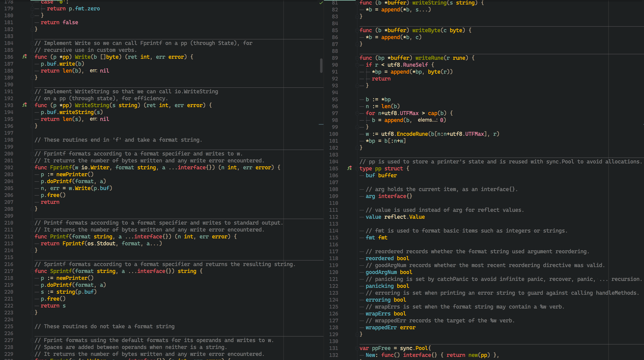Collapse the Printf function at line 212
This screenshot has width=644, height=360.
[32, 237]
